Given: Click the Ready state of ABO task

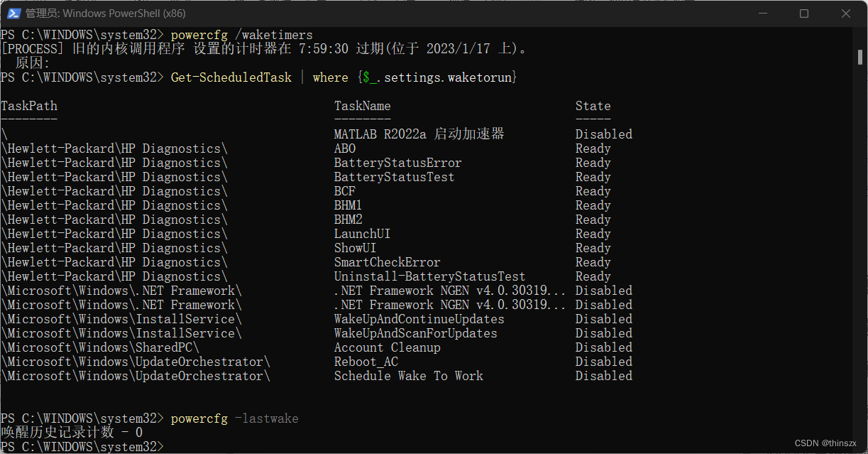Looking at the screenshot, I should click(593, 148).
